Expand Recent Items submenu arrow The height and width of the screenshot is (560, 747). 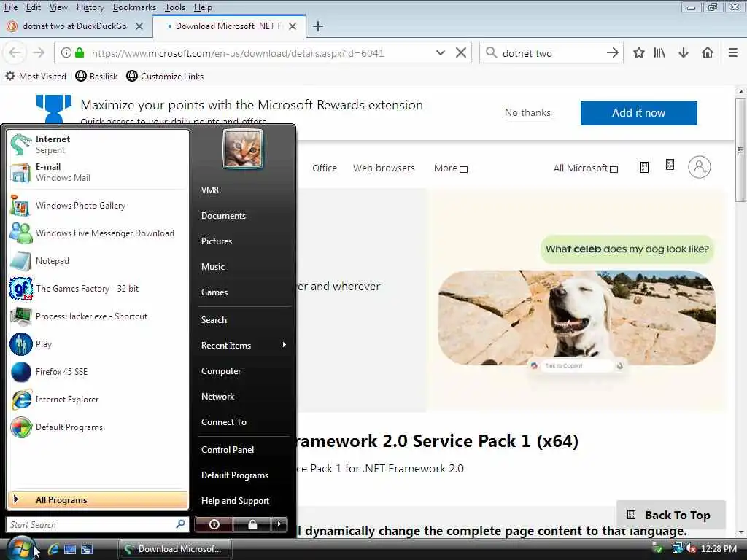(284, 345)
